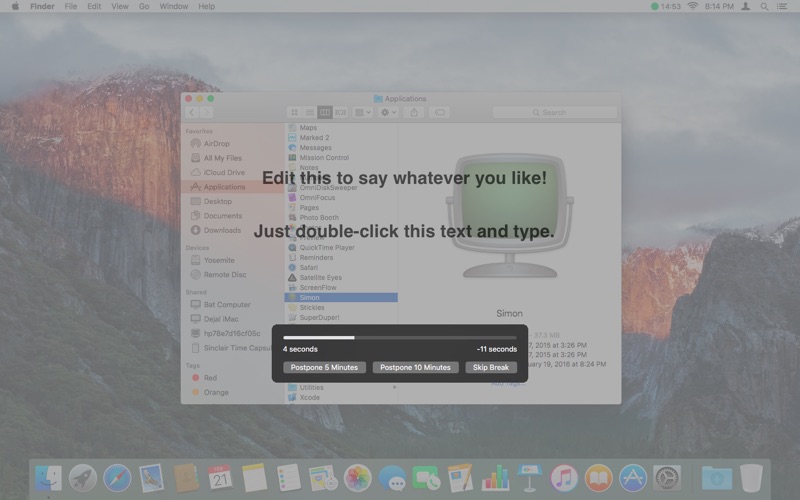The height and width of the screenshot is (500, 800).
Task: Open the Window menu
Action: point(173,6)
